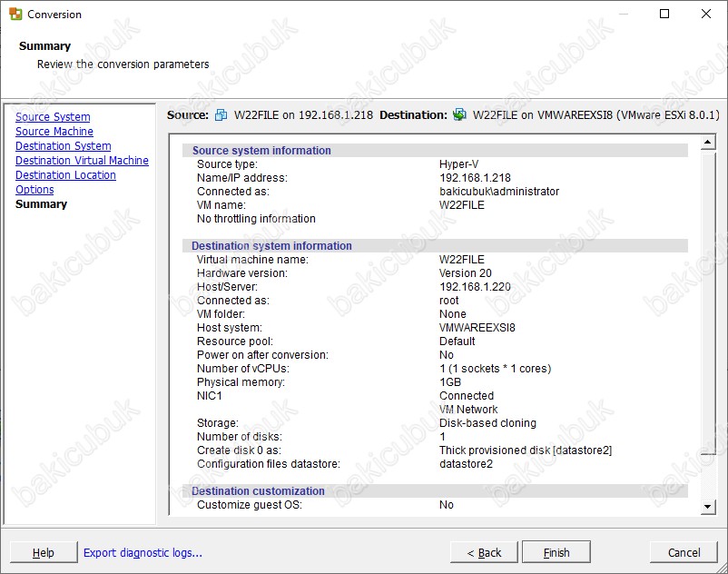
Task: Click the destination ESXi machine icon
Action: 459,114
